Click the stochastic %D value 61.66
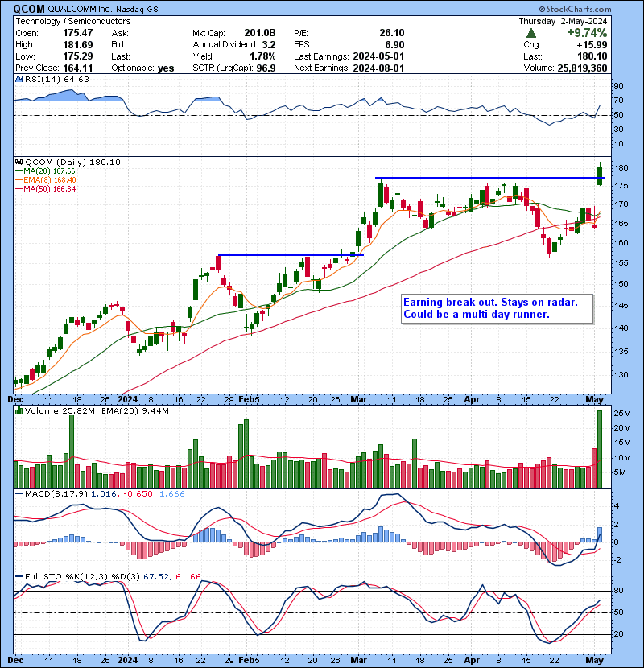644x668 pixels. 188,576
